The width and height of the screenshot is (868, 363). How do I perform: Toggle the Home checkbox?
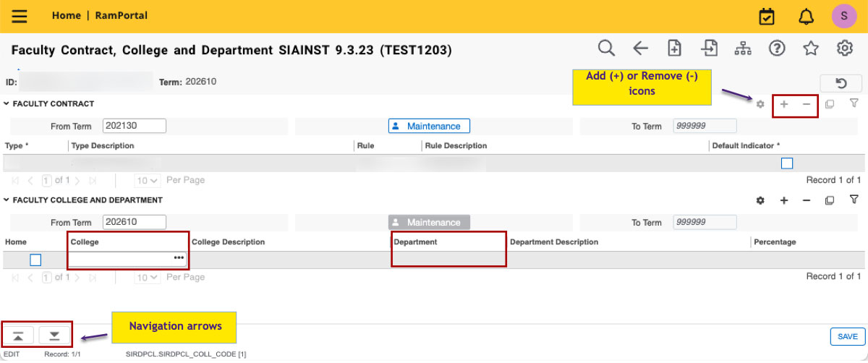tap(35, 260)
